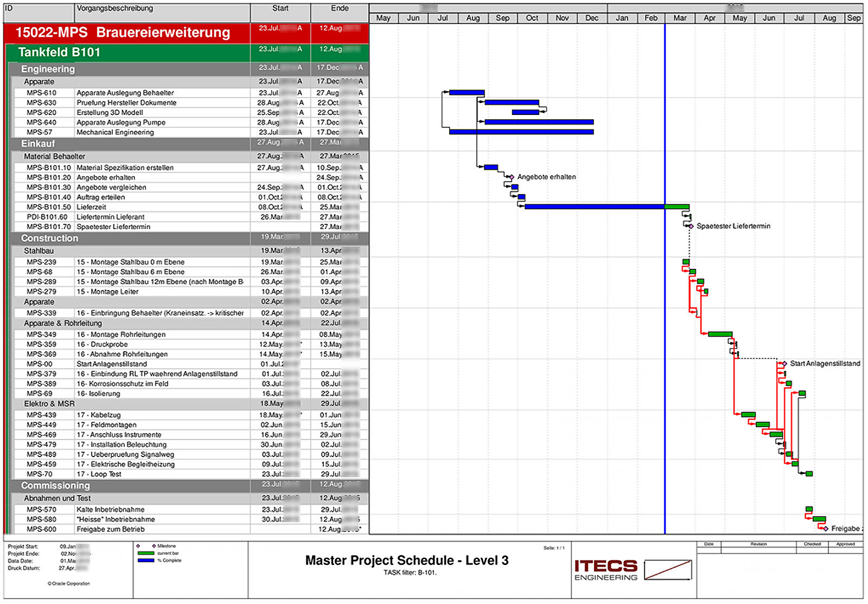Click the 'Start Anlagenstillstand' milestone diamond

(785, 364)
